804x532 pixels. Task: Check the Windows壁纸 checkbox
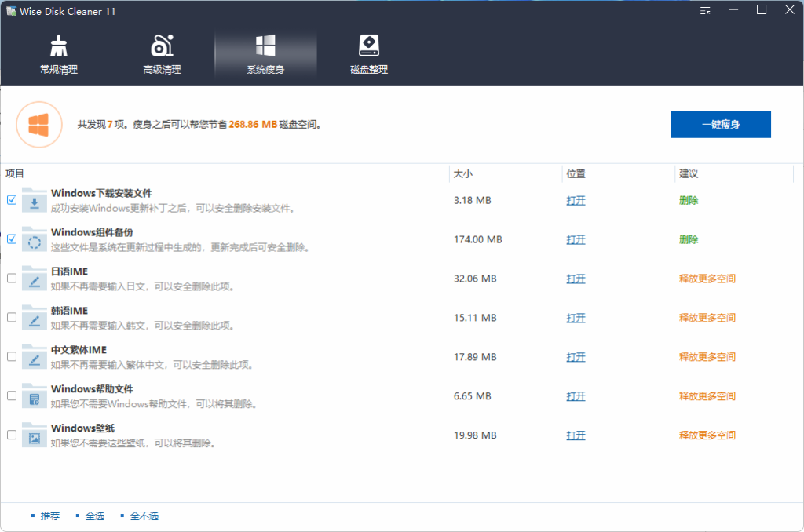(12, 435)
